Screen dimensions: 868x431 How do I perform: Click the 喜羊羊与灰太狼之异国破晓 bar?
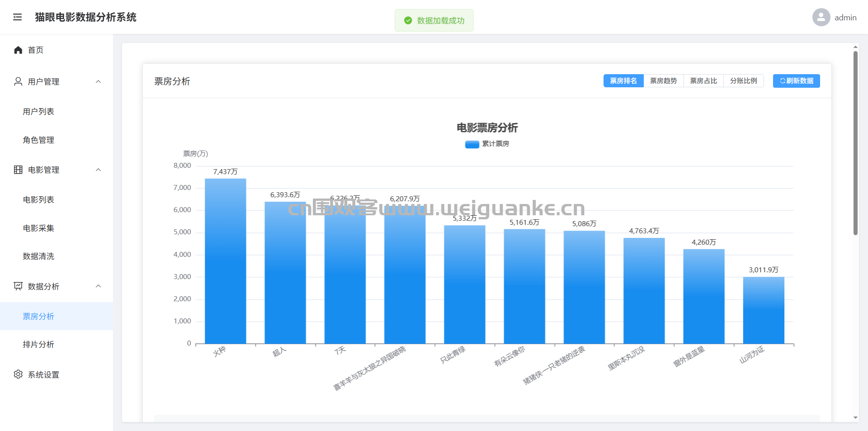click(405, 275)
